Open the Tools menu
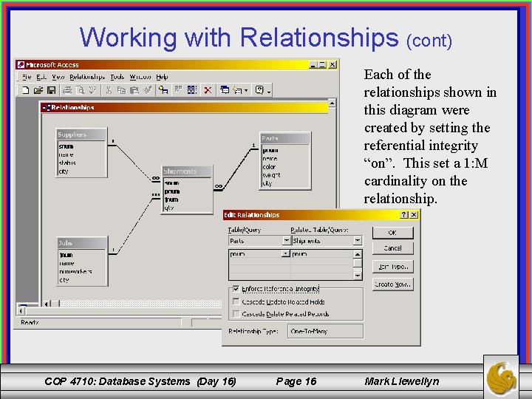Screen dimensions: 532x399 pyautogui.click(x=117, y=77)
